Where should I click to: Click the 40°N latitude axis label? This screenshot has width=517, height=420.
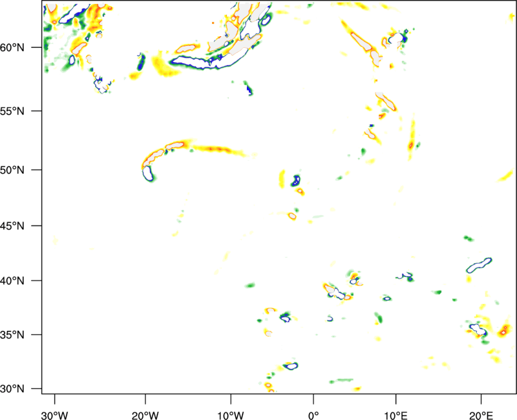[12, 281]
